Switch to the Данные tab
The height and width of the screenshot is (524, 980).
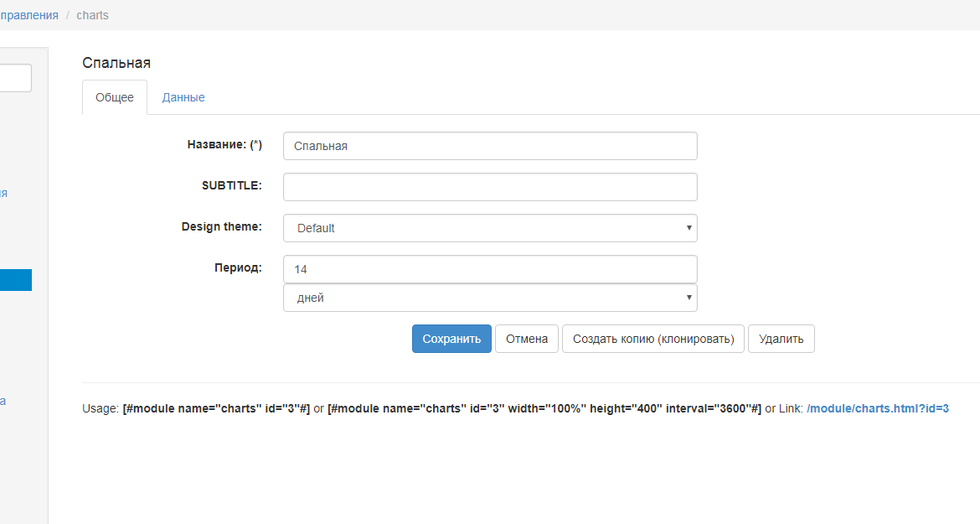click(x=183, y=97)
